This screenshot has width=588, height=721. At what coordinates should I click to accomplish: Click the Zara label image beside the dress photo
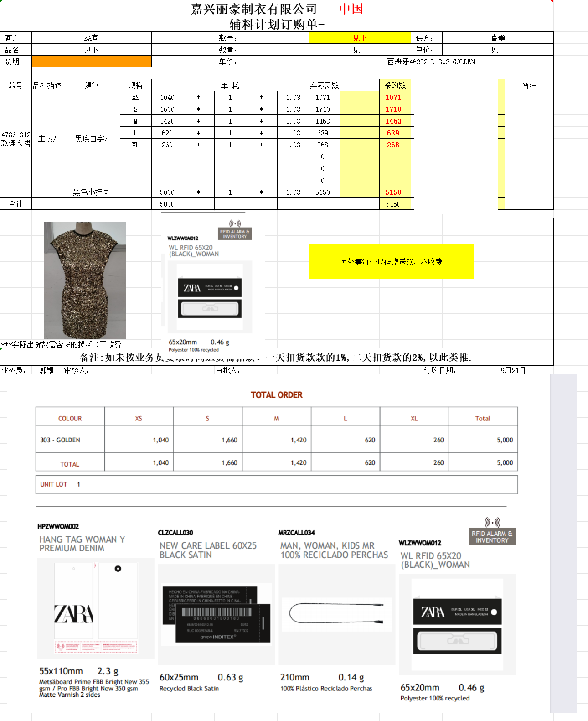[x=210, y=297]
